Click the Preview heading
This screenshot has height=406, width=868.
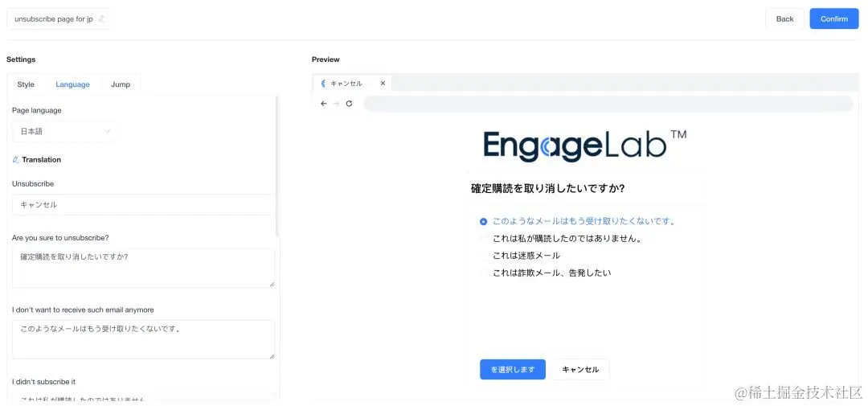(x=325, y=59)
